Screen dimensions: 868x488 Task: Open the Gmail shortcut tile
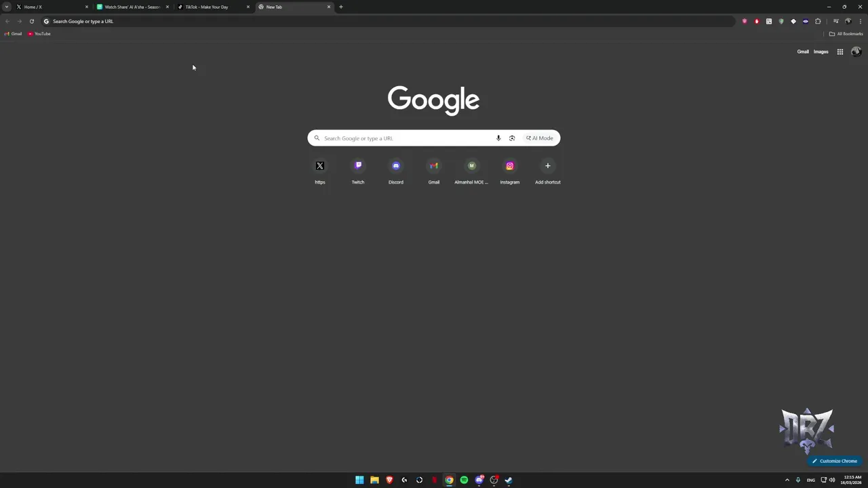(x=434, y=171)
